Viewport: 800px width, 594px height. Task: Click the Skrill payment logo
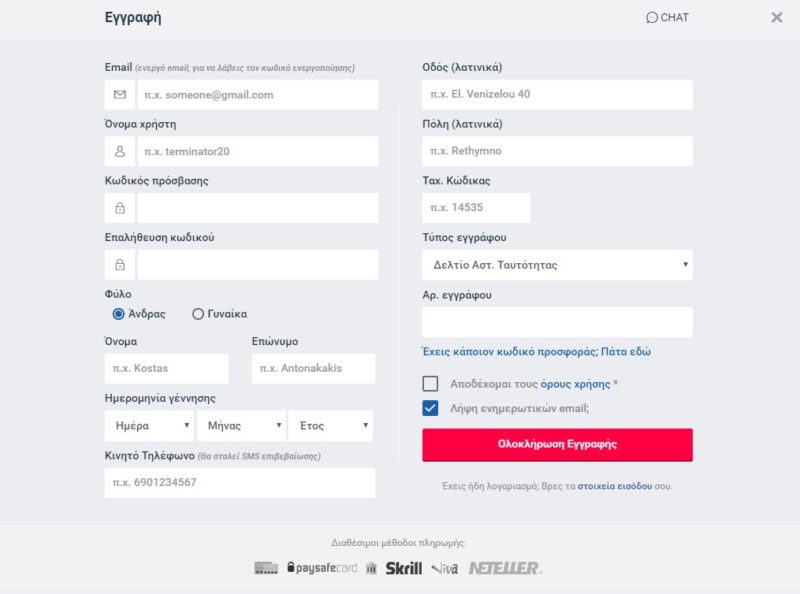[404, 568]
